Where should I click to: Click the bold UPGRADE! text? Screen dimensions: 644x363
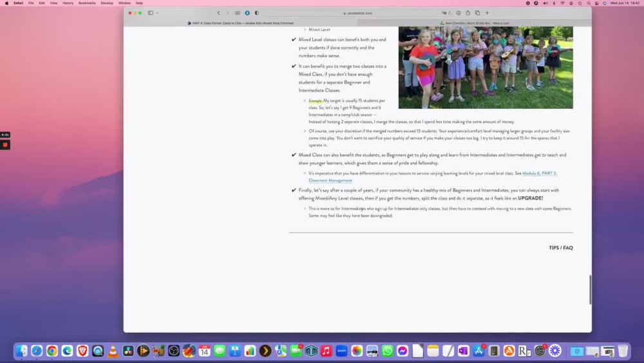(530, 198)
